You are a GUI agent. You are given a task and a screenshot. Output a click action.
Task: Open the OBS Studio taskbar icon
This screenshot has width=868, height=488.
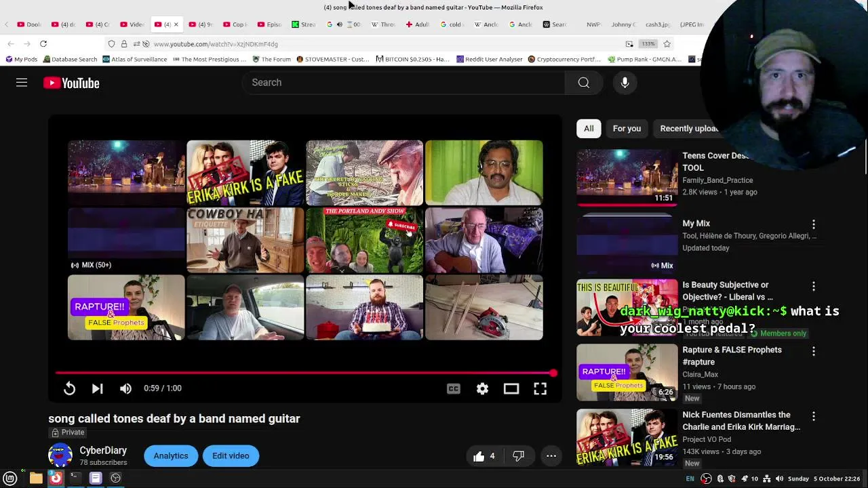116,478
